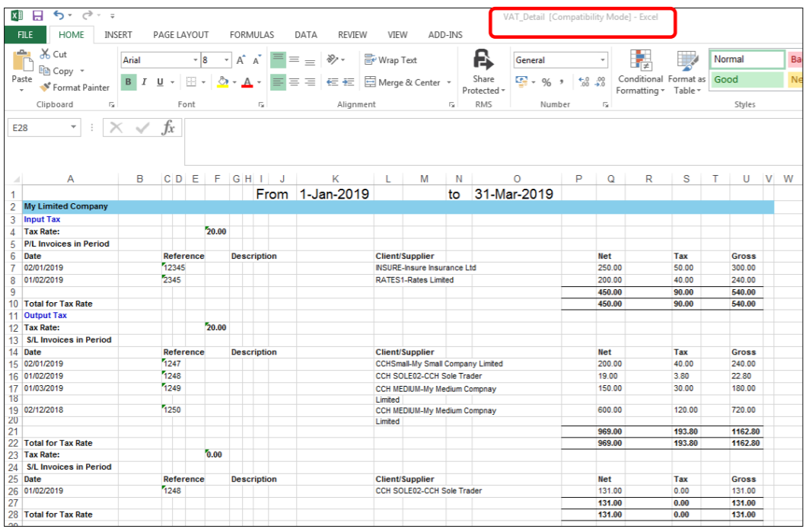The height and width of the screenshot is (532, 809).
Task: Click the Share Protected button
Action: (x=483, y=72)
